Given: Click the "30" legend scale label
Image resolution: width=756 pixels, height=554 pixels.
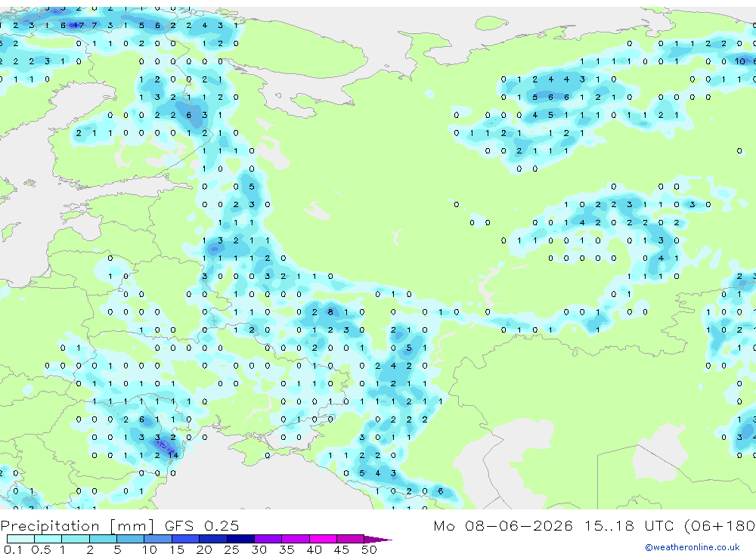Looking at the screenshot, I should click(x=259, y=549).
